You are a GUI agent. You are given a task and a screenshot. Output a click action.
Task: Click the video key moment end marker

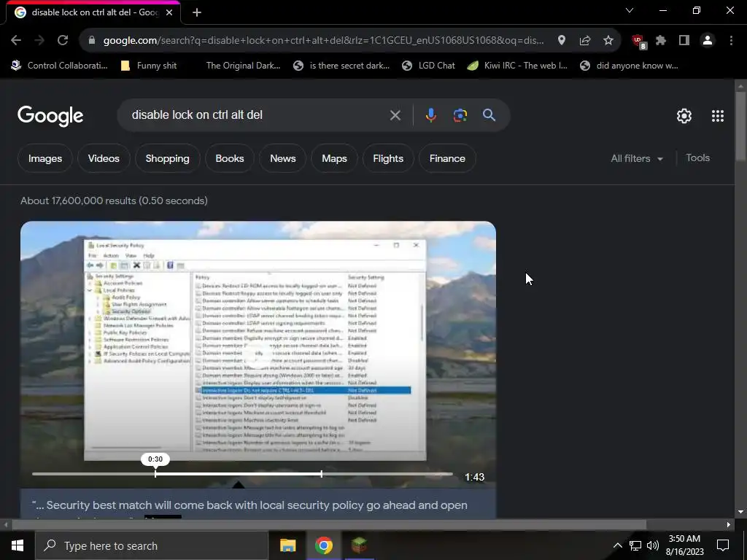(322, 474)
